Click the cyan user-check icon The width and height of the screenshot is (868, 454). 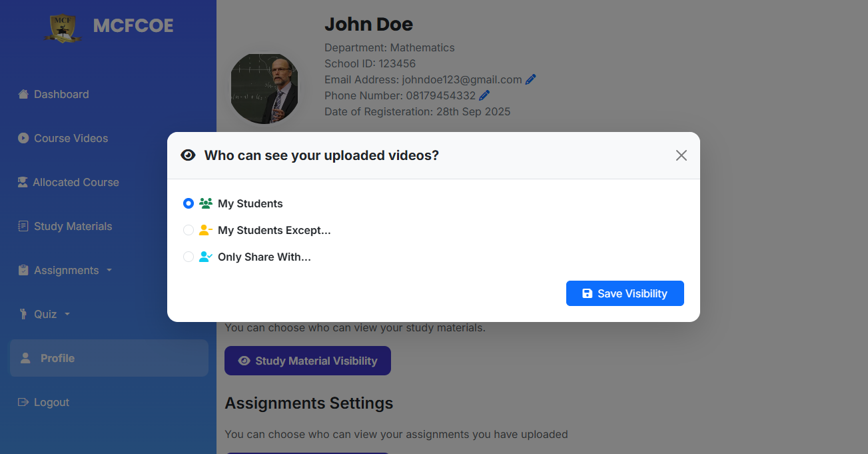206,257
